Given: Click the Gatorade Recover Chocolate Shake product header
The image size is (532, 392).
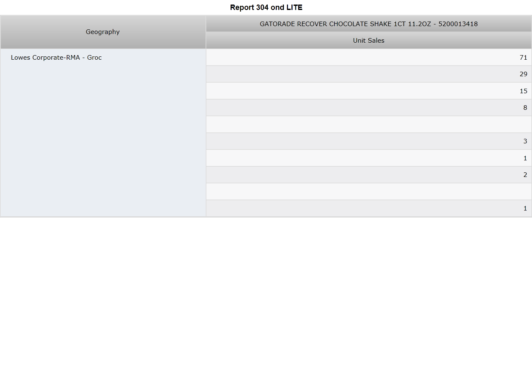Looking at the screenshot, I should pos(369,24).
